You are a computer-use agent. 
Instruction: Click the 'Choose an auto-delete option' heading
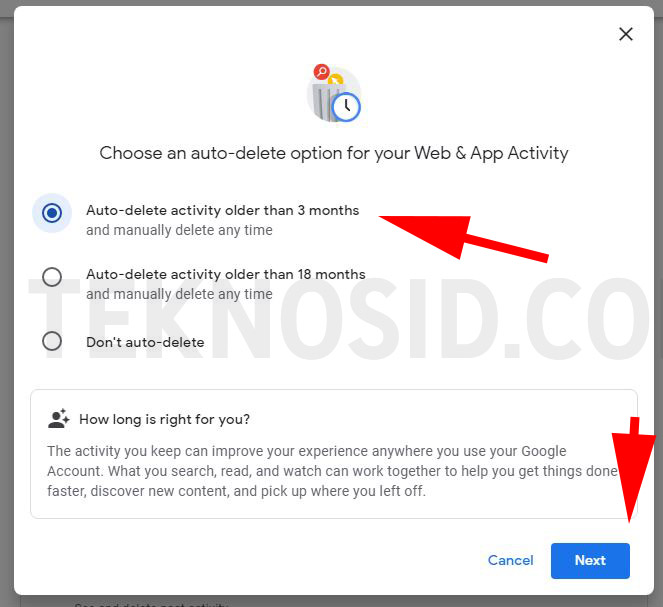pyautogui.click(x=334, y=153)
